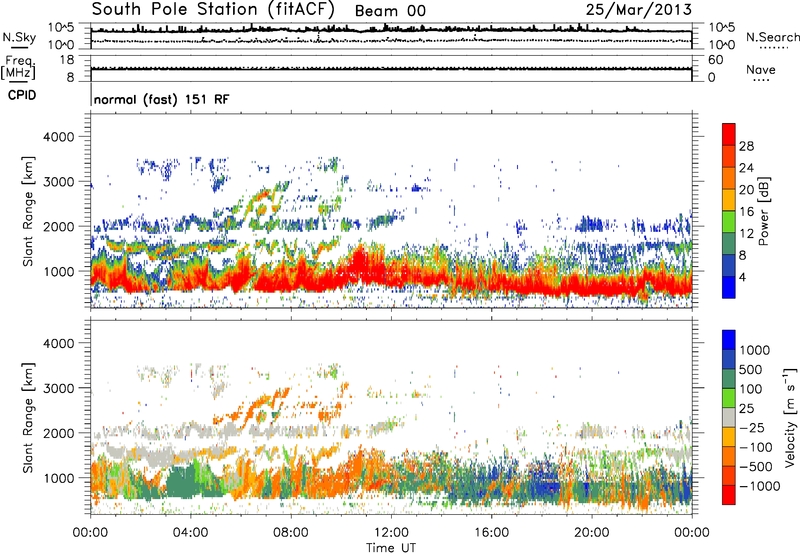
Task: Click the '24' power colorbar value
Action: point(746,168)
